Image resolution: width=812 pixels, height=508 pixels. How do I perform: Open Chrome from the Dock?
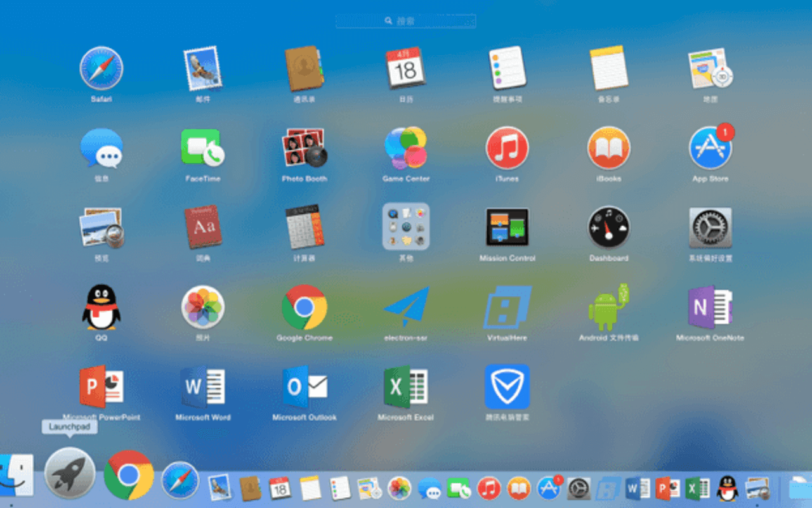(129, 474)
